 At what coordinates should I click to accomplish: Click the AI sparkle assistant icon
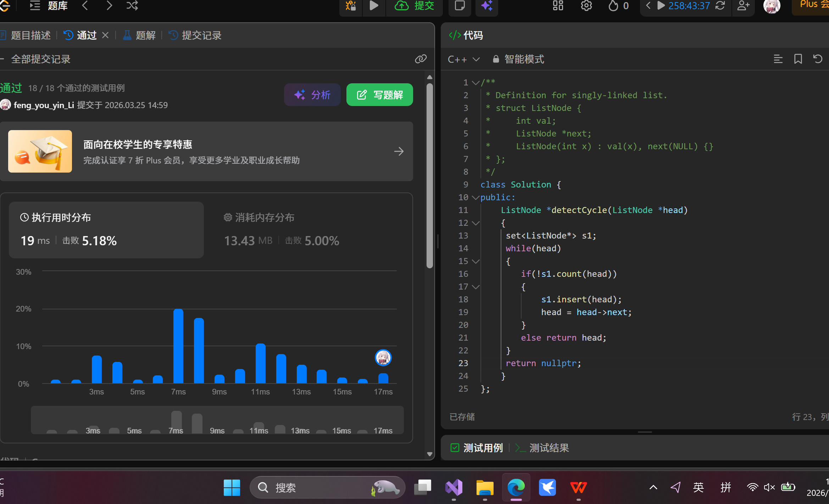coord(486,6)
